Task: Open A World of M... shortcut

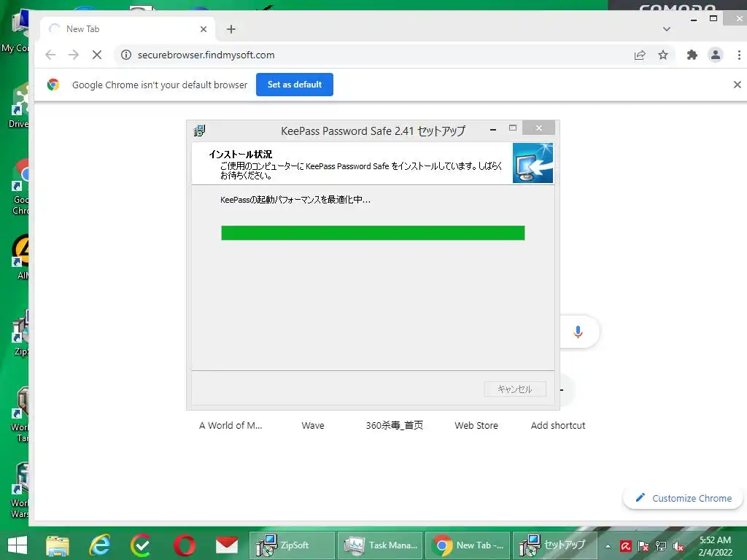Action: 231,425
